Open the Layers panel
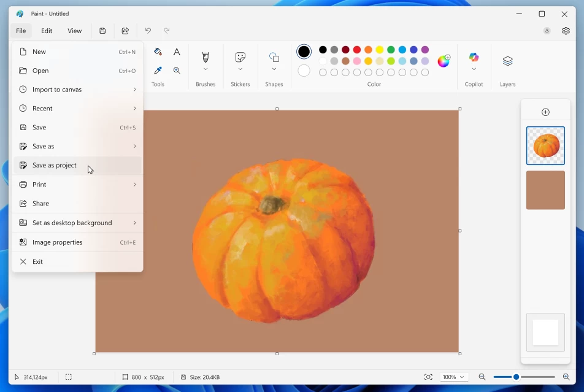Screen dimensions: 584x392 click(507, 61)
